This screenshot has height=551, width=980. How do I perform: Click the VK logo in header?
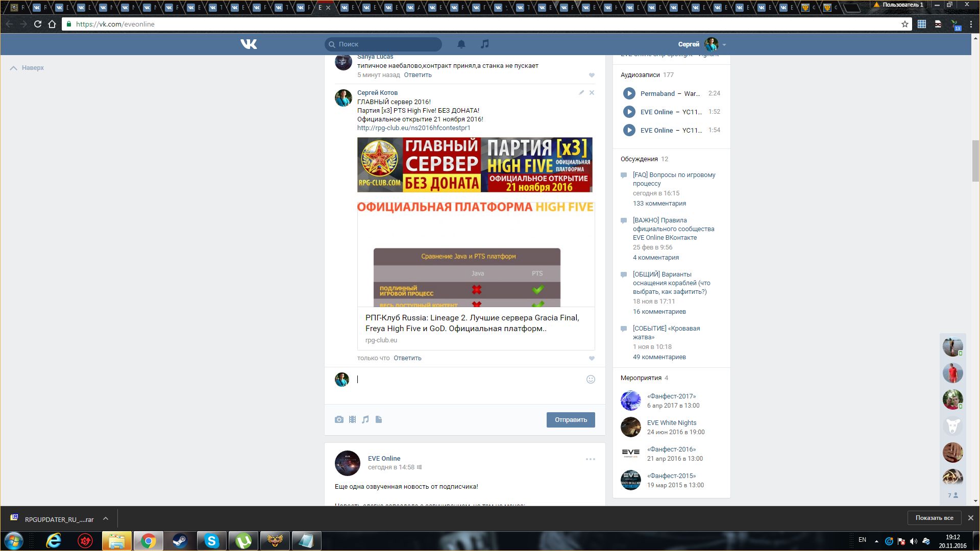click(249, 44)
